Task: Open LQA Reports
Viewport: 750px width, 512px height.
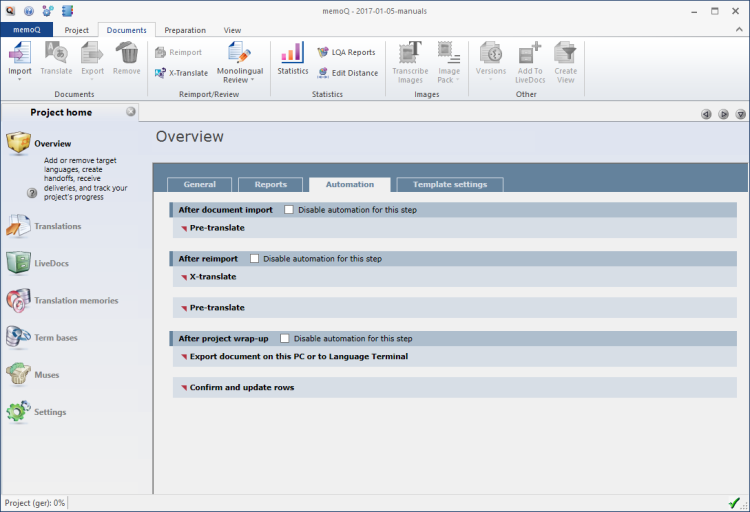Action: tap(346, 52)
